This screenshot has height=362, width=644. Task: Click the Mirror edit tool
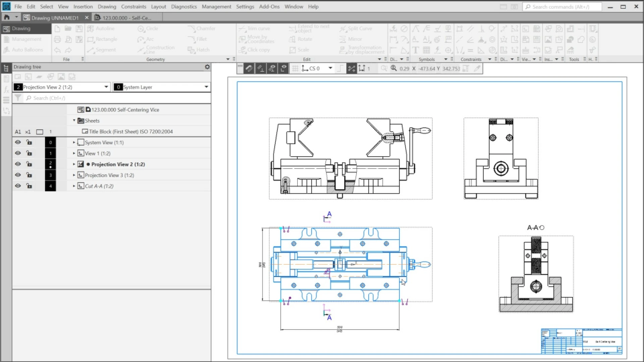click(x=350, y=40)
